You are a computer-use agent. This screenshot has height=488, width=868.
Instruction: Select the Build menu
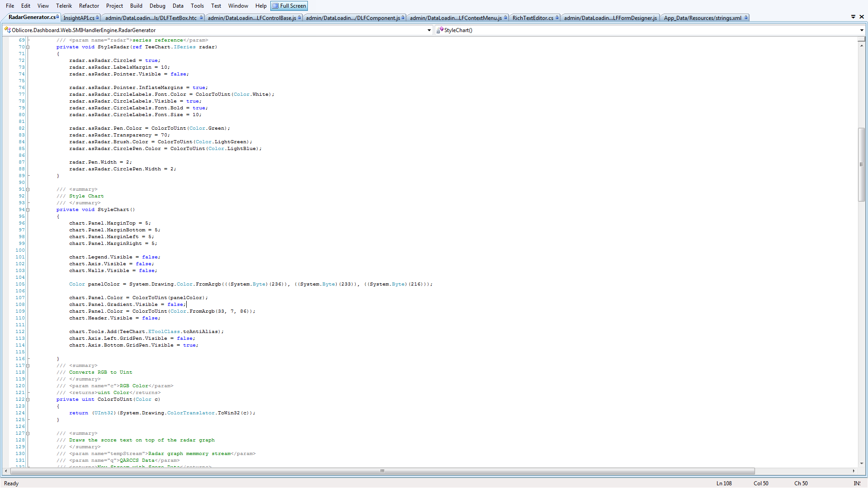(x=135, y=5)
